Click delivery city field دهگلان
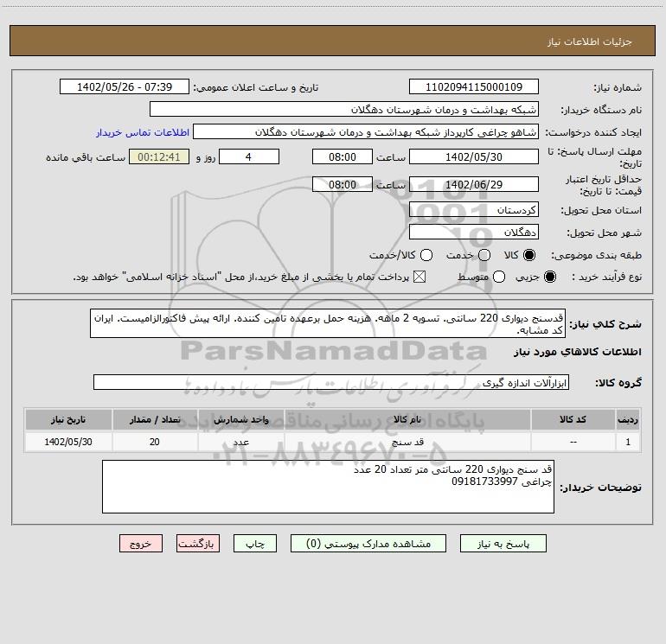Screen dimensions: 666x644 pos(474,232)
